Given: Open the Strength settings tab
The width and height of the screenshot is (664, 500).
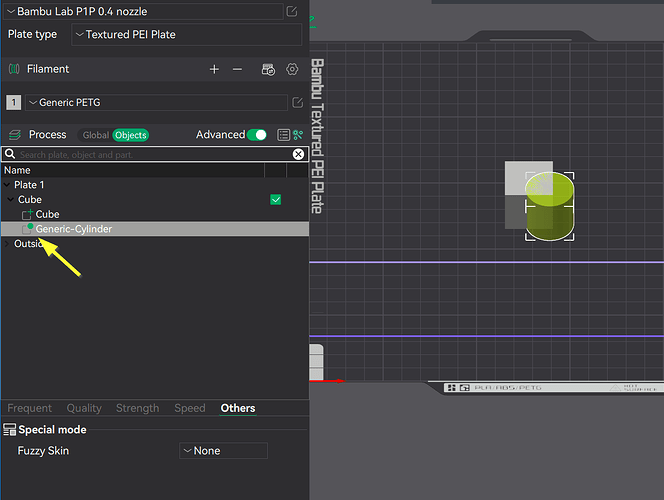Looking at the screenshot, I should 138,408.
